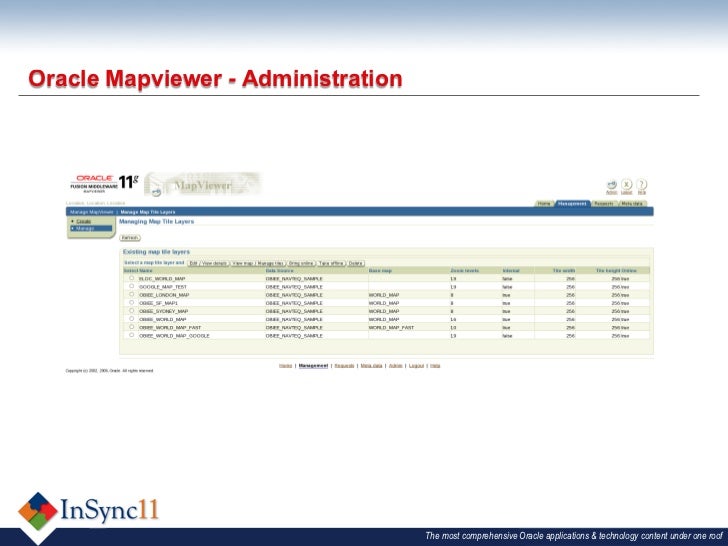This screenshot has width=728, height=546.
Task: Click the Managing Map Tile Layers heading
Action: tap(156, 221)
